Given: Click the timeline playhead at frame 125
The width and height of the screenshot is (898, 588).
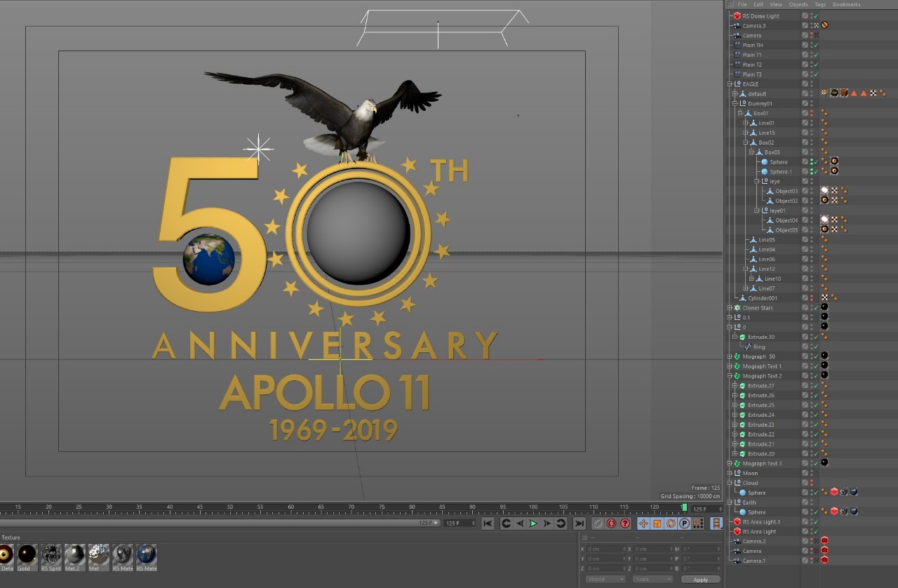Looking at the screenshot, I should 684,507.
